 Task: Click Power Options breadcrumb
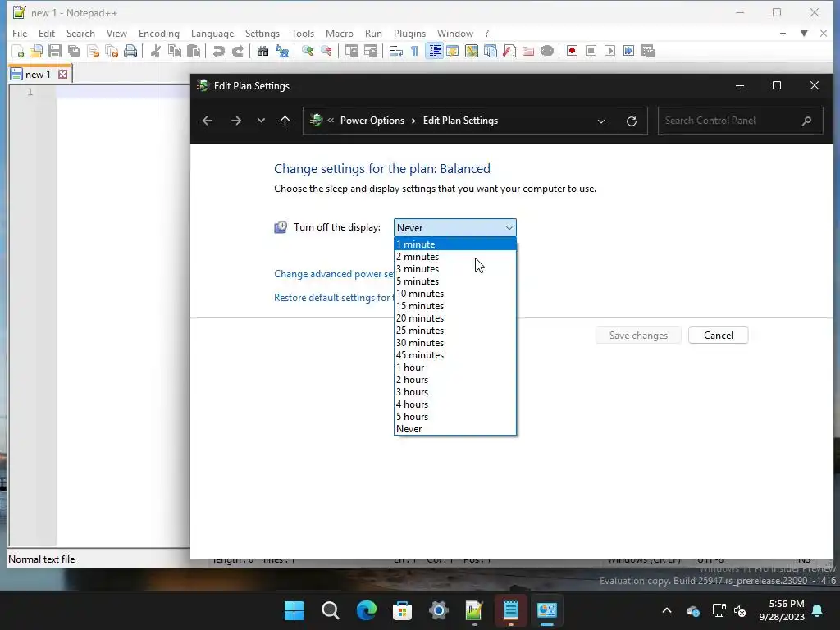(372, 121)
